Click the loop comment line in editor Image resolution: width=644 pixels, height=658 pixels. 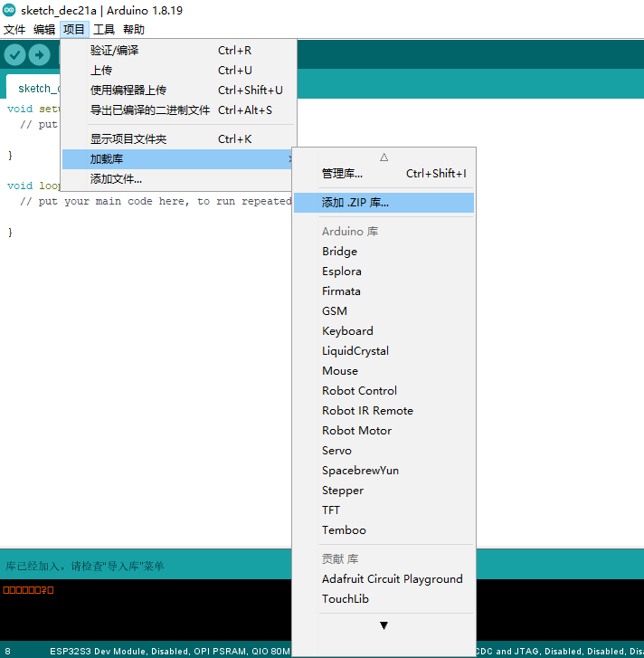pos(156,202)
